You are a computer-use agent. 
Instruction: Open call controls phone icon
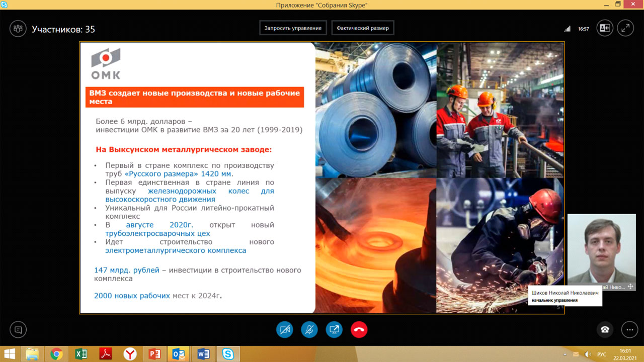pos(605,330)
